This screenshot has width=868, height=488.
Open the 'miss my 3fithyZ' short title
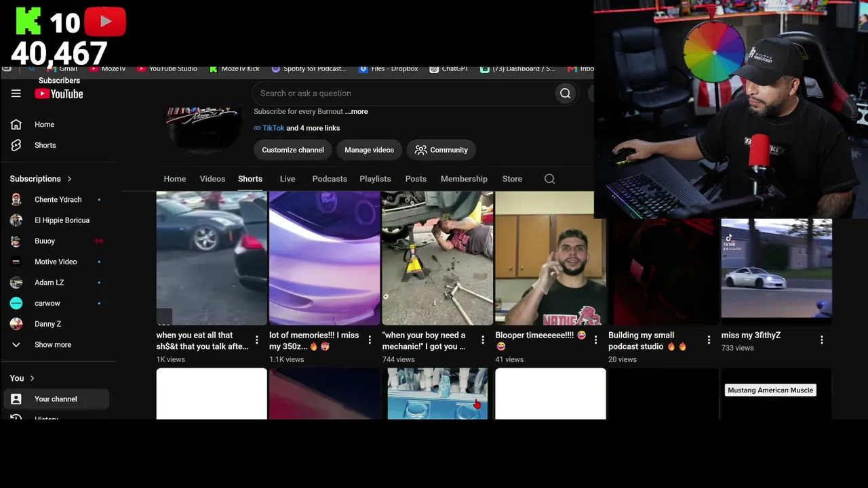[751, 335]
